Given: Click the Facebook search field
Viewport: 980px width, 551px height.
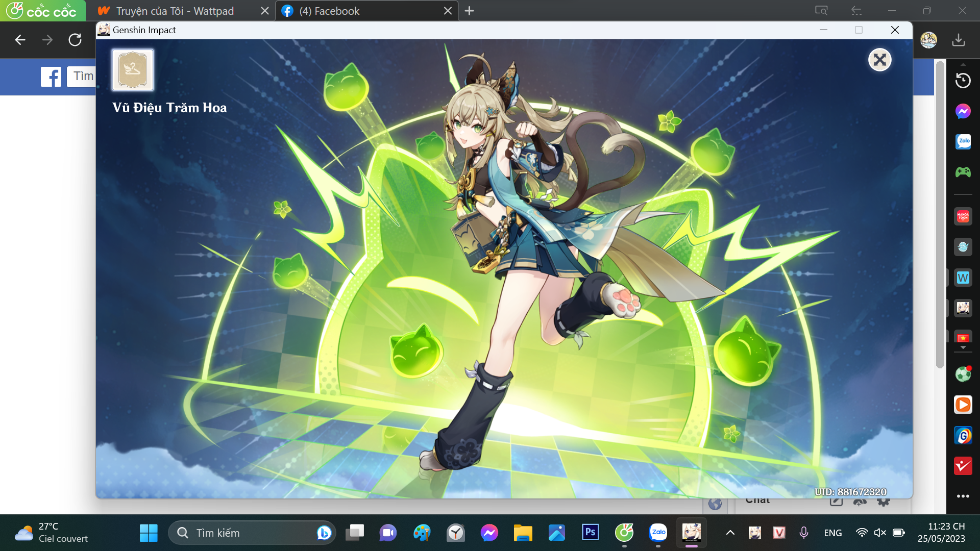Looking at the screenshot, I should click(x=82, y=77).
